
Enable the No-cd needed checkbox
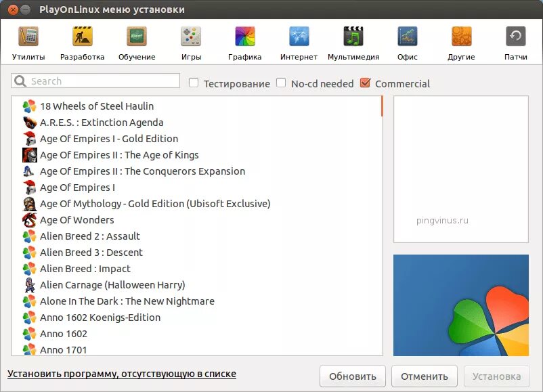(281, 83)
